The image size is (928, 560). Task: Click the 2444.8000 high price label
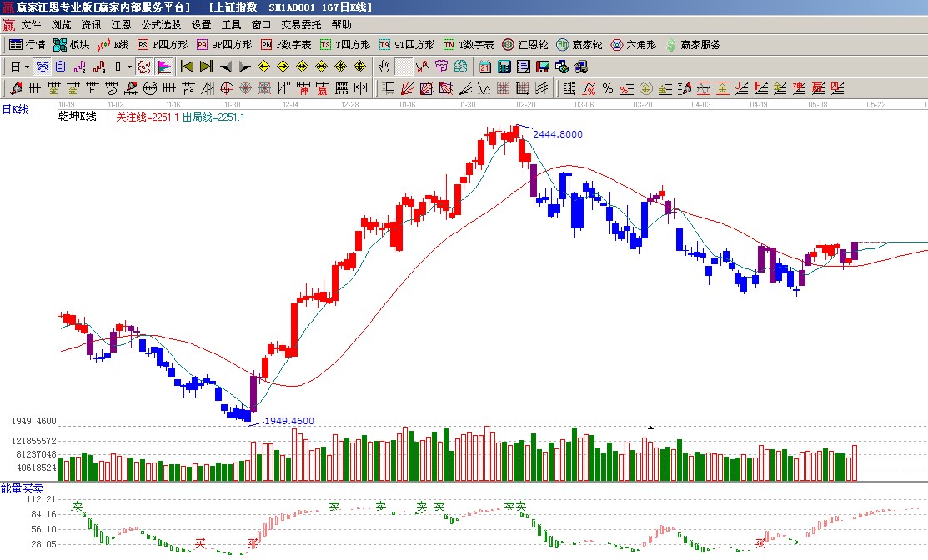(558, 134)
